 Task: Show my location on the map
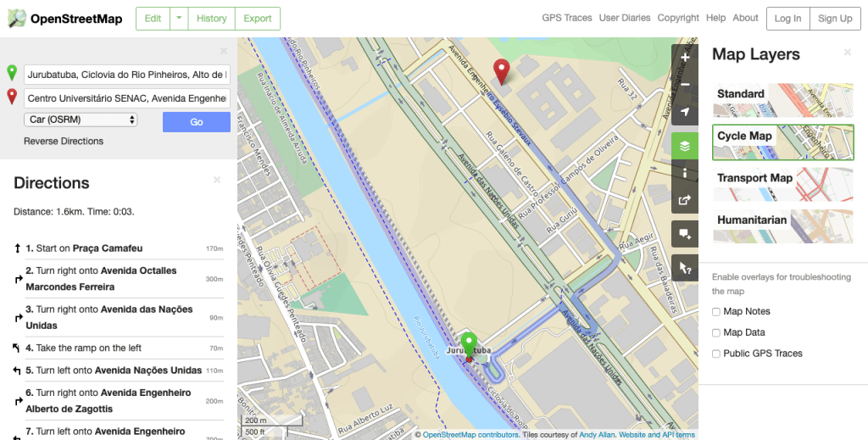pos(685,112)
